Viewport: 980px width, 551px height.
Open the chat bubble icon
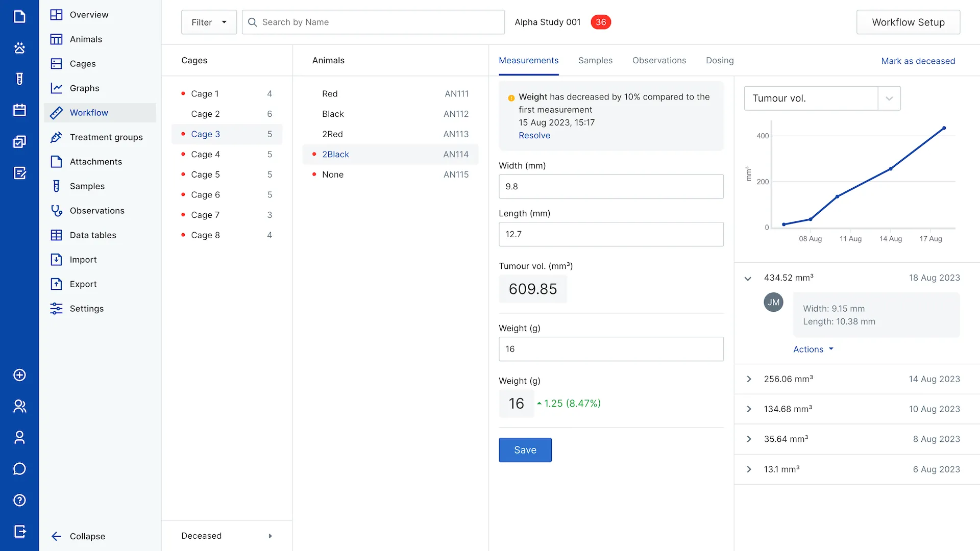[19, 469]
